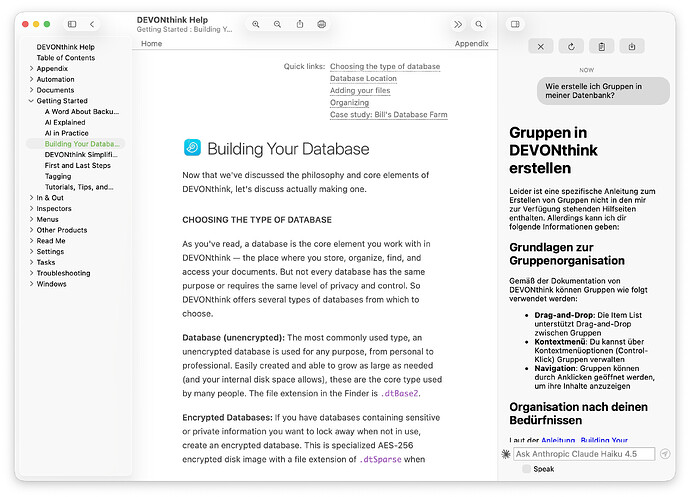690x497 pixels.
Task: Expand the Automation section
Action: click(x=31, y=79)
